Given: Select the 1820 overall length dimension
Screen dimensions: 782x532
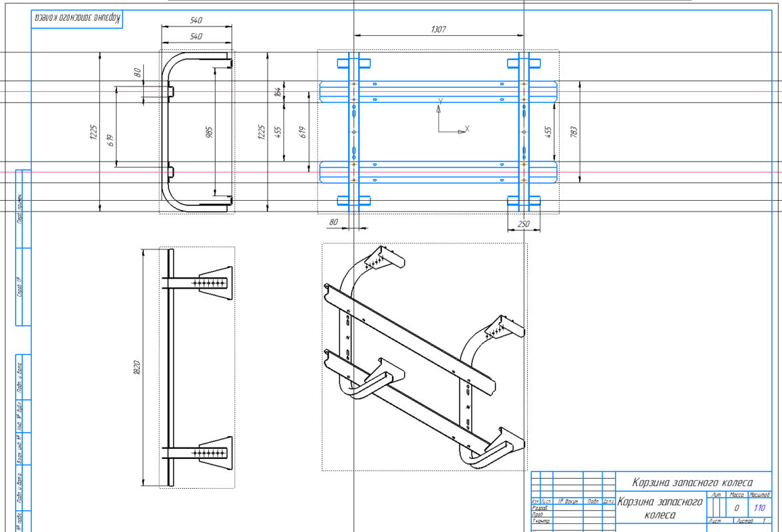Looking at the screenshot, I should (136, 367).
